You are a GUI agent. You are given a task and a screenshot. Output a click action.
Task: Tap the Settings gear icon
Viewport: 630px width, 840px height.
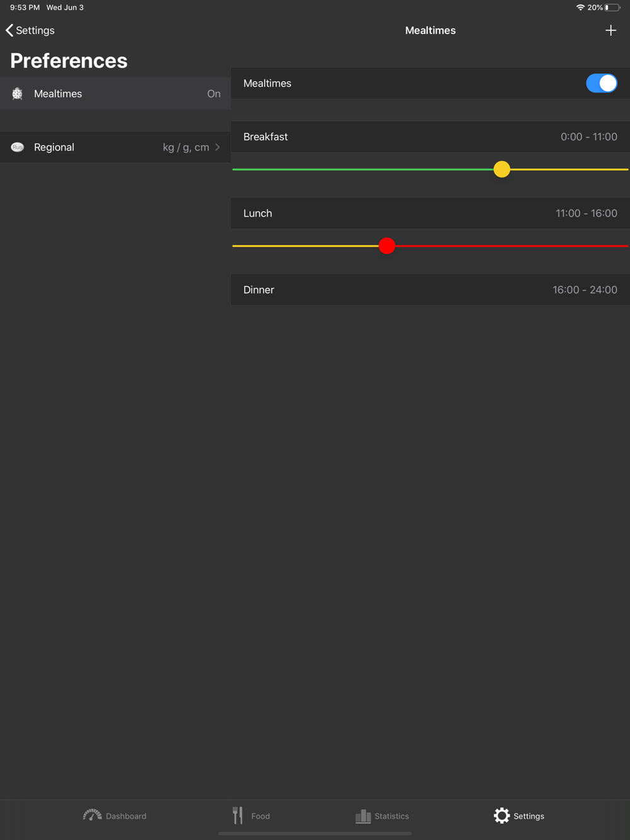[501, 815]
